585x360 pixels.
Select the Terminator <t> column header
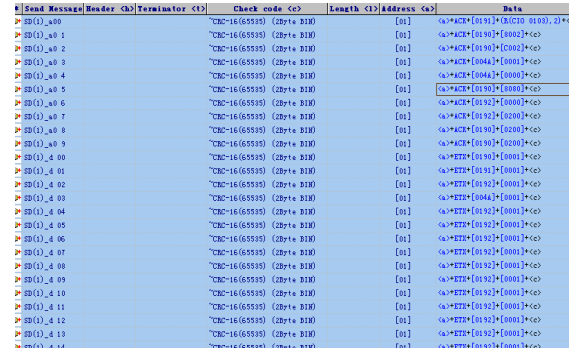coord(171,9)
